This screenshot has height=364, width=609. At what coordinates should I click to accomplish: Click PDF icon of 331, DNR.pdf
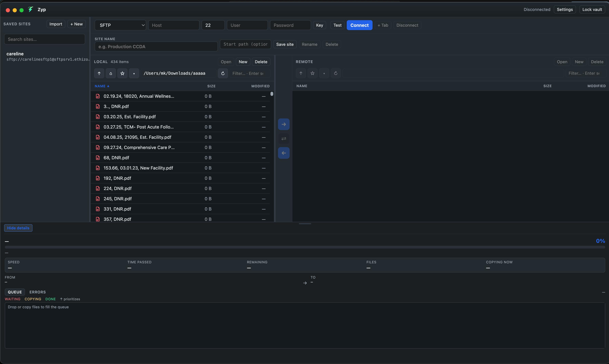click(98, 209)
